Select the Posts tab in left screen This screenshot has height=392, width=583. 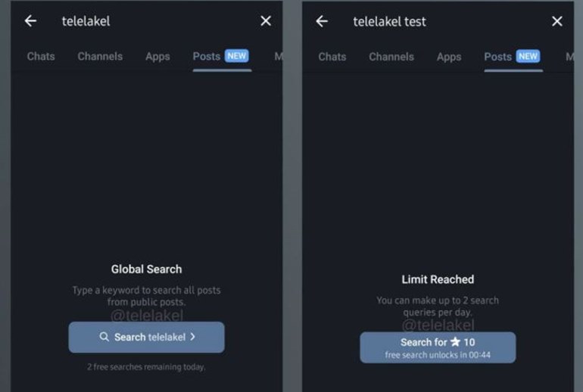click(x=207, y=57)
